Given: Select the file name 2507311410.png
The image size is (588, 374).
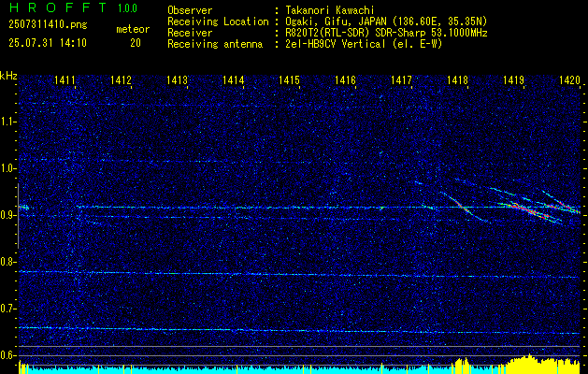Looking at the screenshot, I should point(48,25).
